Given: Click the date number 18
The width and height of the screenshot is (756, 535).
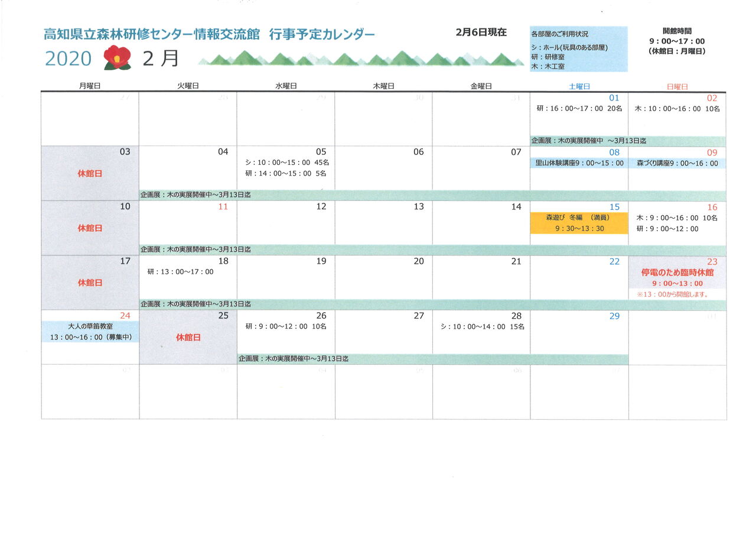Looking at the screenshot, I should click(223, 261).
